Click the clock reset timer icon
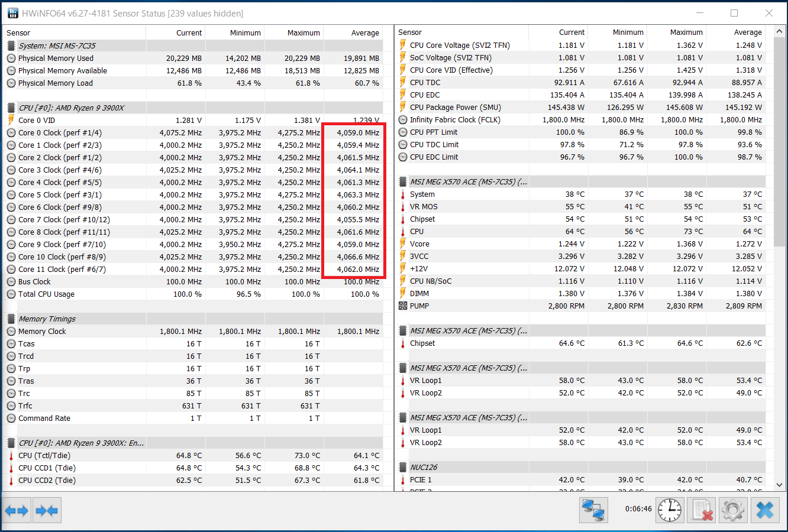 (670, 510)
